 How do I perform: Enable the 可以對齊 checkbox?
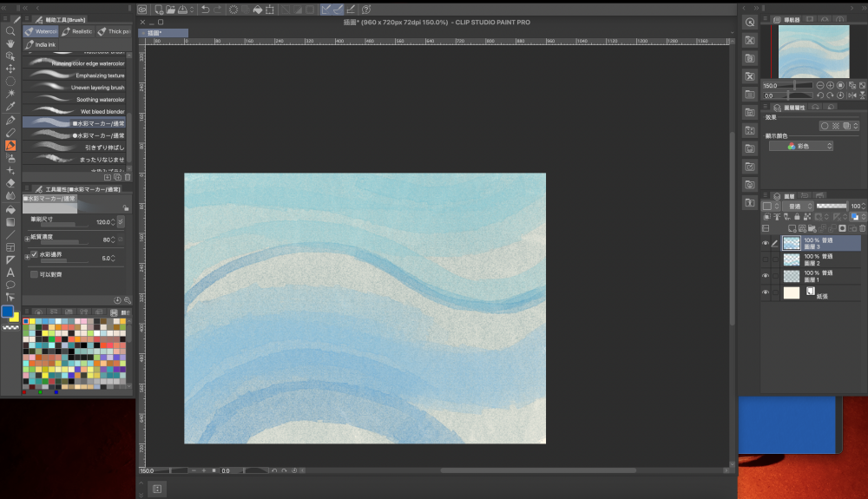[35, 274]
